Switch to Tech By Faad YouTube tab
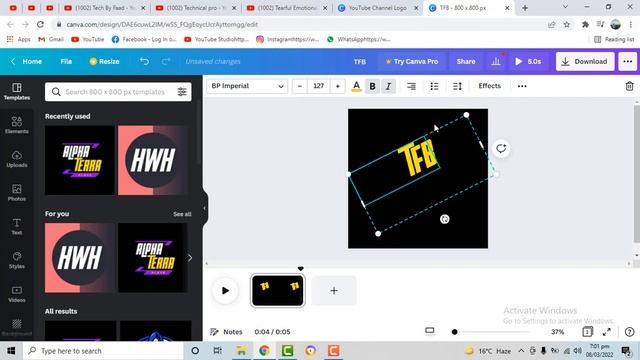 click(105, 8)
